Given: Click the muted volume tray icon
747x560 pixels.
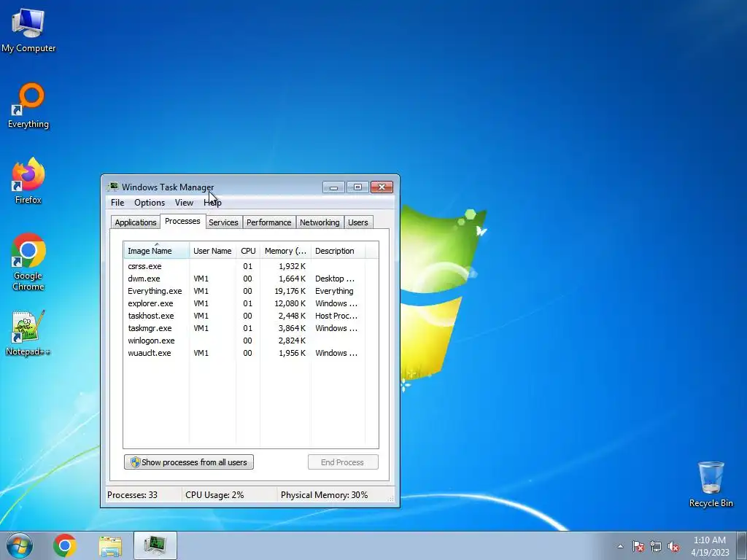Looking at the screenshot, I should click(x=673, y=546).
